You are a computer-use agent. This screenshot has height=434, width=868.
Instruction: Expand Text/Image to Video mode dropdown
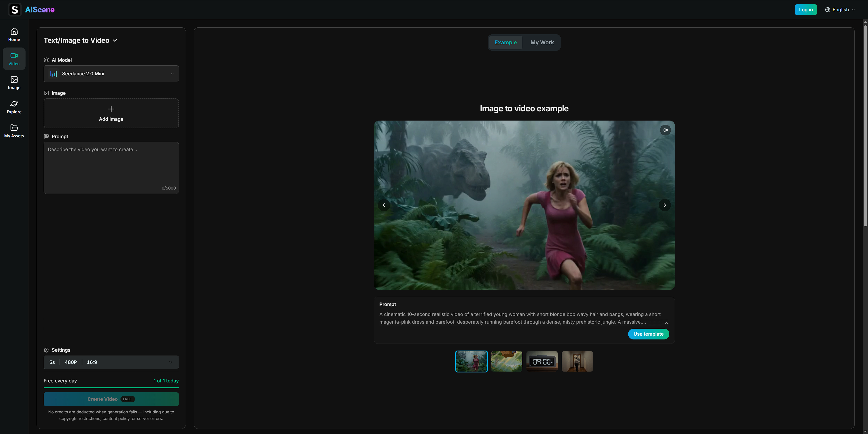(81, 40)
